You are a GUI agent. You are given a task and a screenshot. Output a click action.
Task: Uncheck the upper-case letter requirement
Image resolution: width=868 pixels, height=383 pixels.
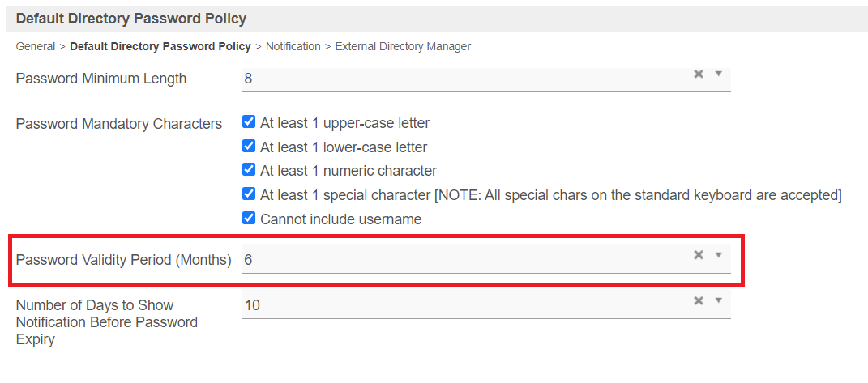click(249, 123)
